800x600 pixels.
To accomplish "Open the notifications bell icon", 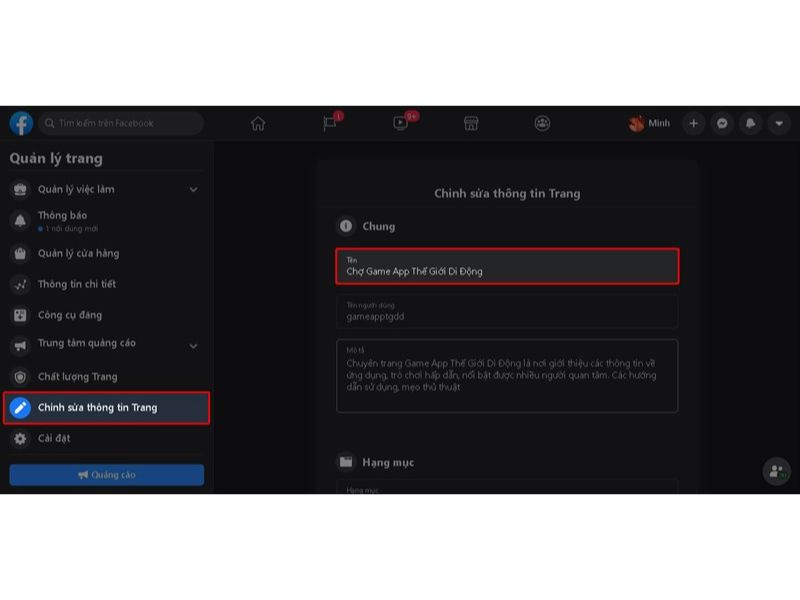I will coord(750,123).
